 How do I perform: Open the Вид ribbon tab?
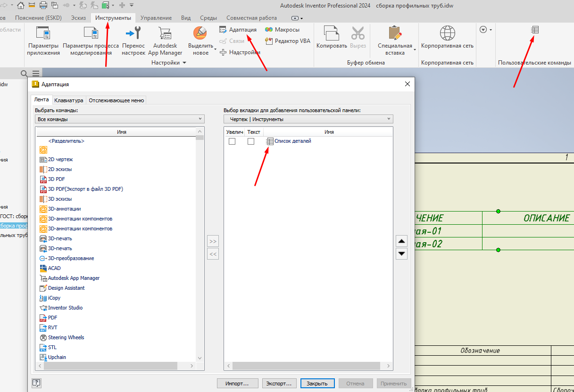[186, 18]
